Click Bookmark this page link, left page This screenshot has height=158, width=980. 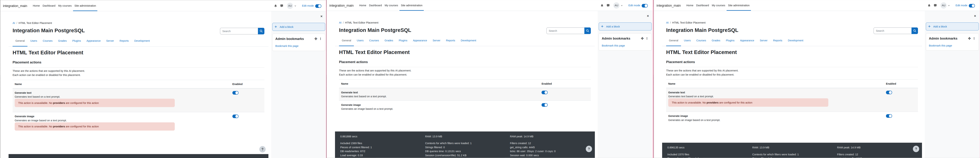click(287, 46)
